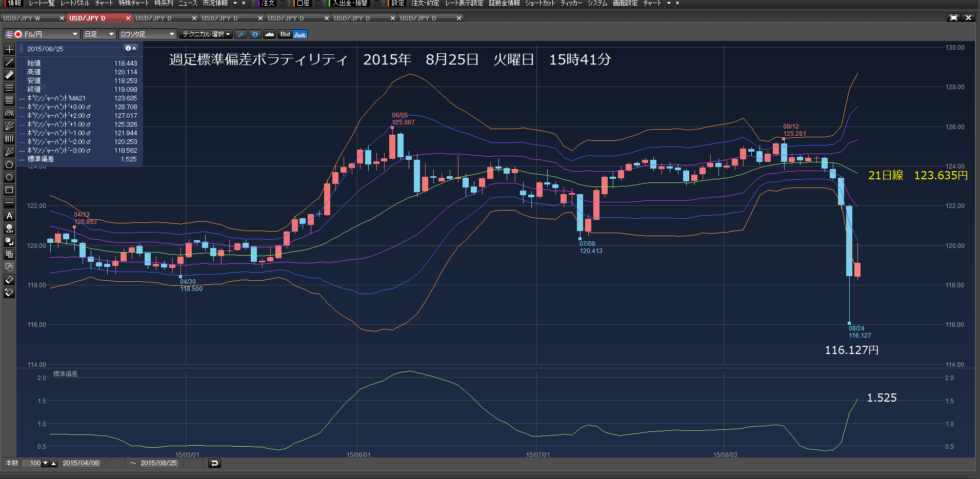Open the ドル/円 currency pair dropdown
The width and height of the screenshot is (980, 479).
(42, 34)
